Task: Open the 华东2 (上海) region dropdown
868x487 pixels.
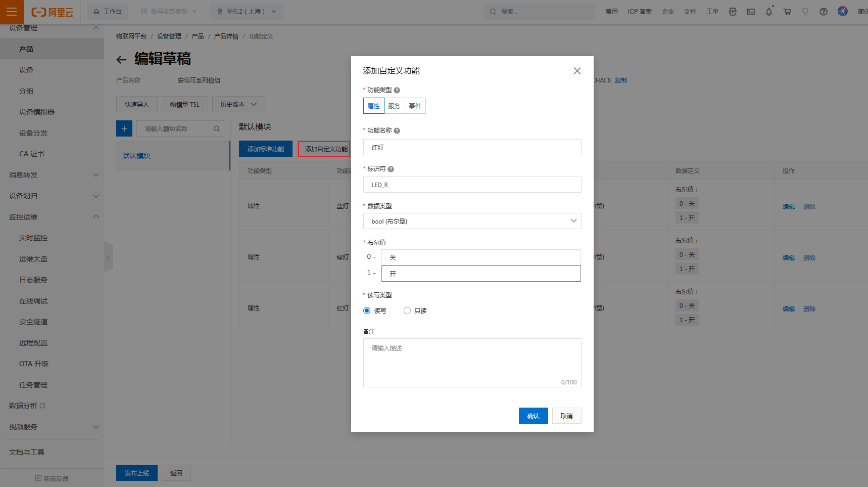Action: click(x=247, y=12)
